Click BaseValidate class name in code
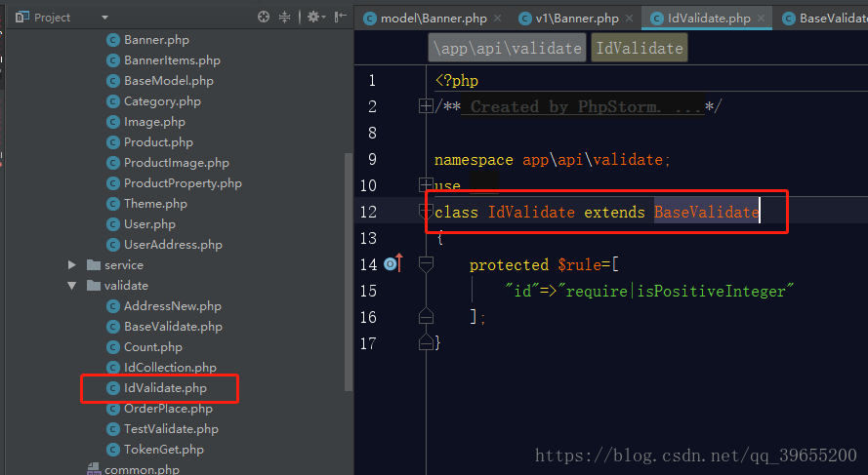Screen dimensions: 868x475 coord(706,212)
